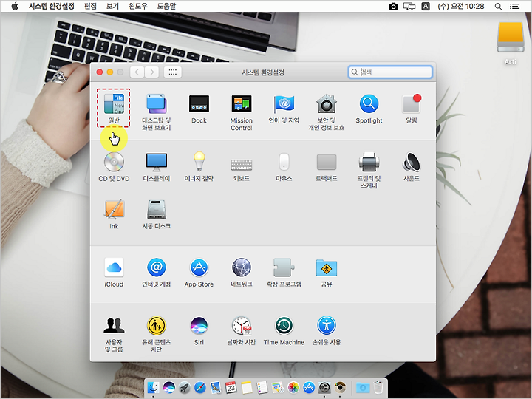
Task: Open 트랙패드 (Trackpad) preferences
Action: pyautogui.click(x=327, y=166)
